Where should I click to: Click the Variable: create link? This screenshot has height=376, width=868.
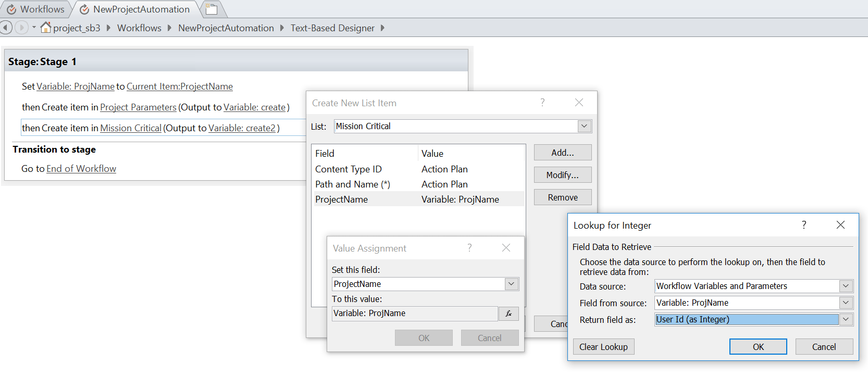tap(255, 107)
